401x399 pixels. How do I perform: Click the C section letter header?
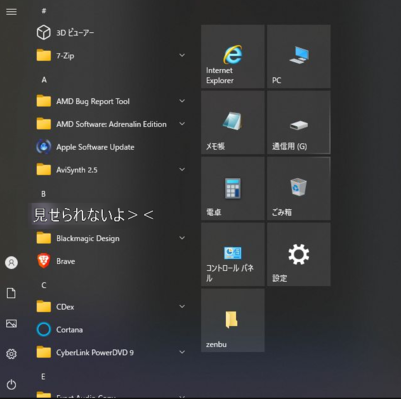point(43,285)
